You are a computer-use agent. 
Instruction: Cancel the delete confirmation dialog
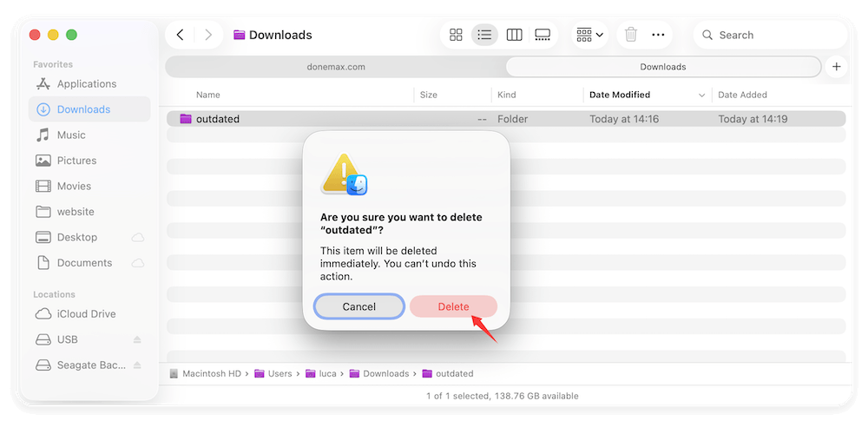tap(358, 306)
